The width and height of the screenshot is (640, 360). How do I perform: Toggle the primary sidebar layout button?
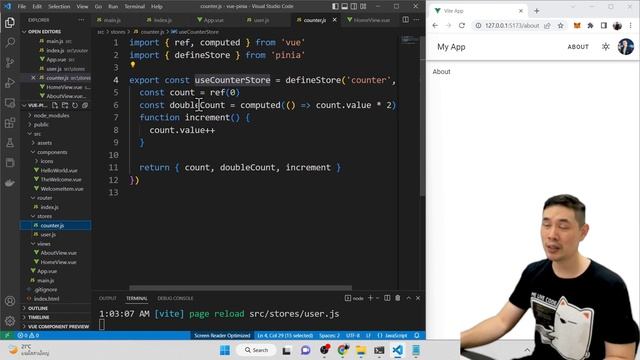[x=335, y=6]
